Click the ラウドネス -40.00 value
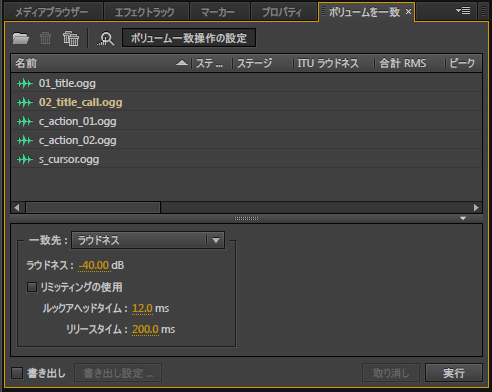 [94, 265]
